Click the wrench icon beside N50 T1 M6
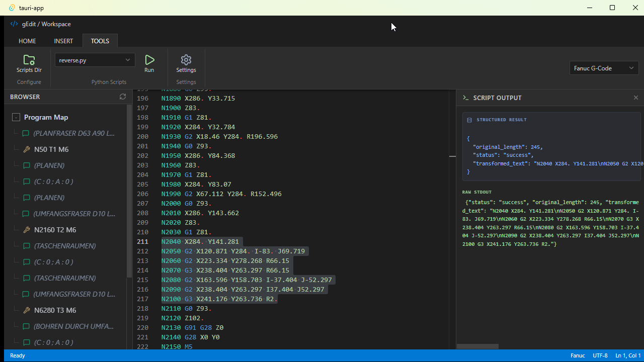 coord(27,149)
